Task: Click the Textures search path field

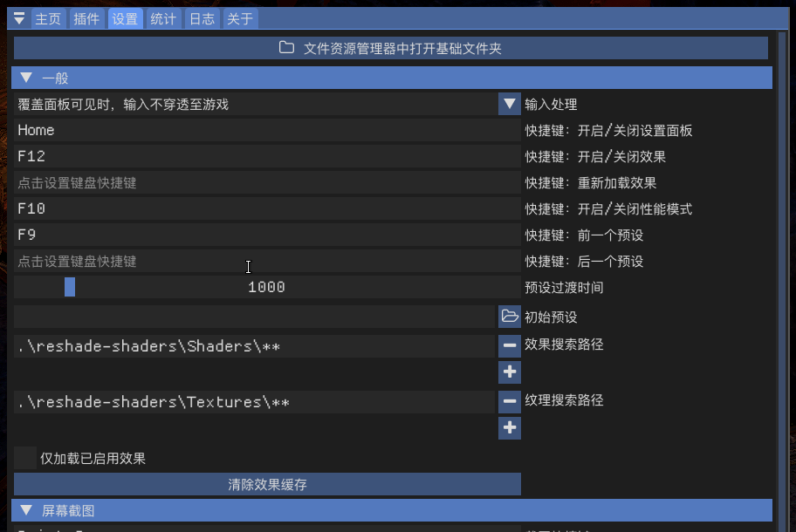Action: point(254,402)
